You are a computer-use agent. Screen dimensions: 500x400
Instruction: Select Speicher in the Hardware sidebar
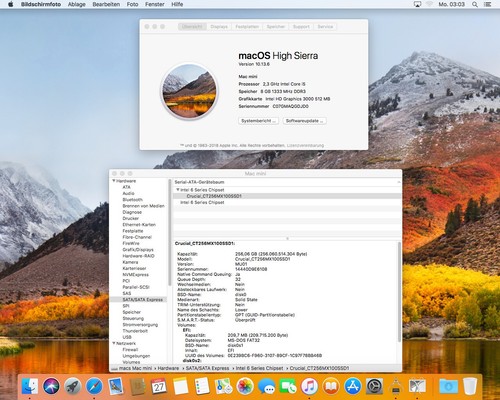tap(132, 312)
